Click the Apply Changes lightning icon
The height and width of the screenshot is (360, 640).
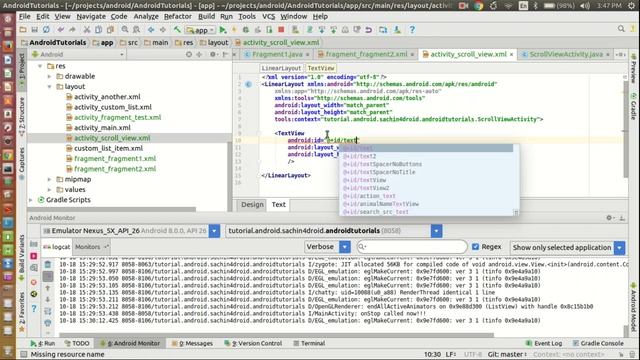(234, 30)
